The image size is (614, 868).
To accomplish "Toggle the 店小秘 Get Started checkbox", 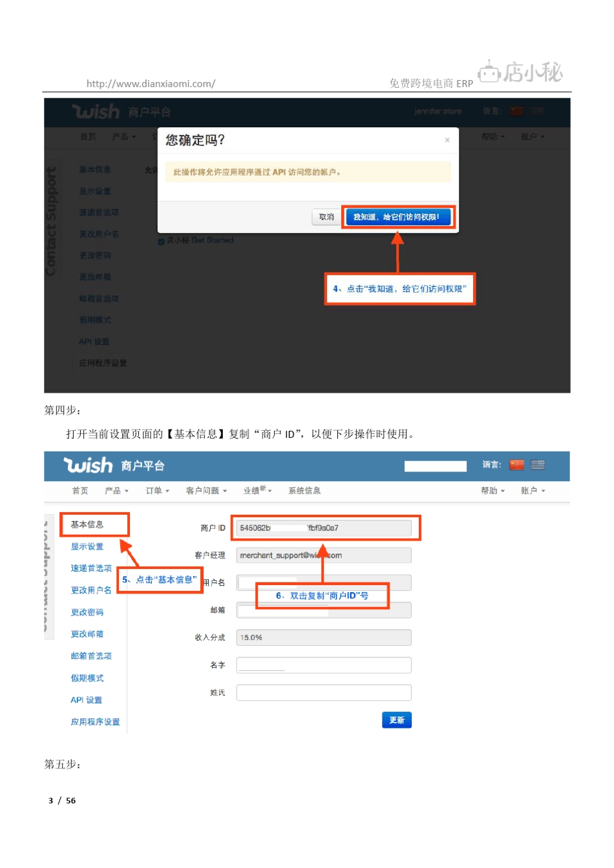I will click(161, 241).
